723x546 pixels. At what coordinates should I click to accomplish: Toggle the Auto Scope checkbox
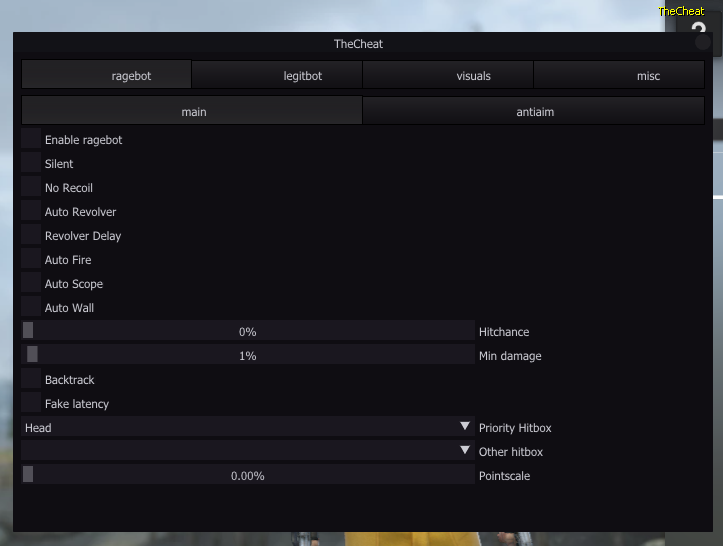31,282
